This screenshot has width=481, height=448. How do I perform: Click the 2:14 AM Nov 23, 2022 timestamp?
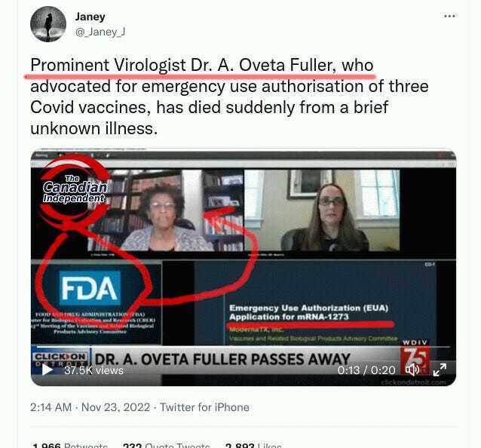pos(90,407)
